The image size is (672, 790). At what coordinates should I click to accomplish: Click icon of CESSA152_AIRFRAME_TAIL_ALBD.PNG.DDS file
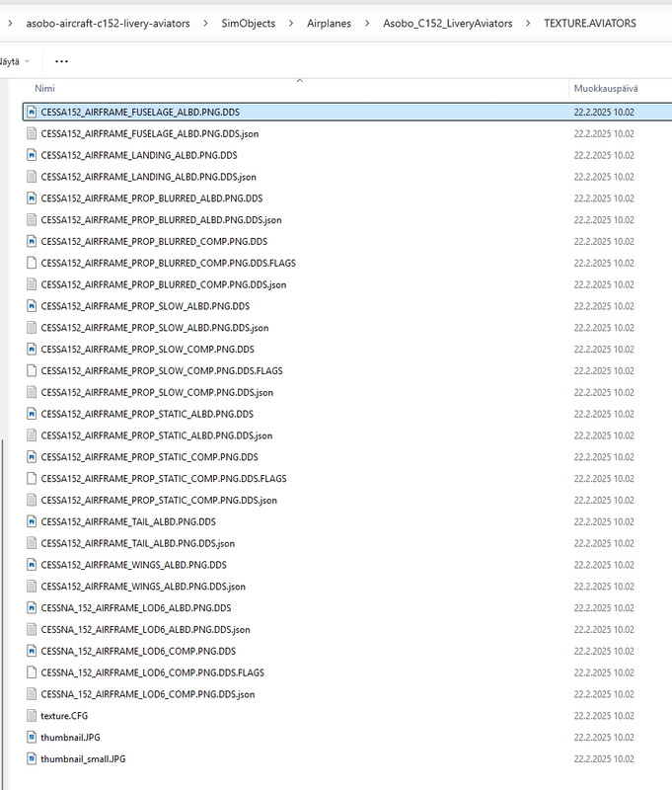(x=32, y=521)
